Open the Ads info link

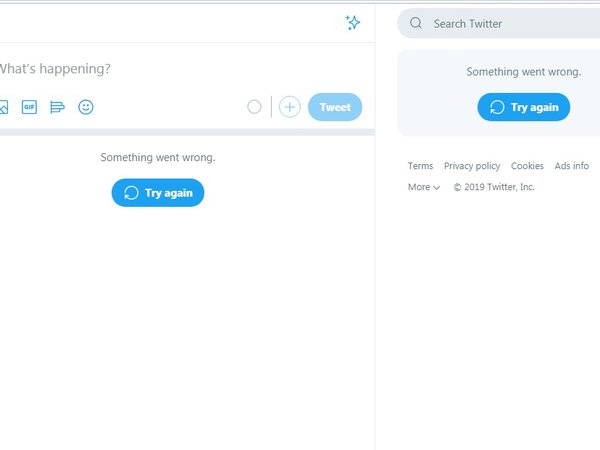click(571, 166)
